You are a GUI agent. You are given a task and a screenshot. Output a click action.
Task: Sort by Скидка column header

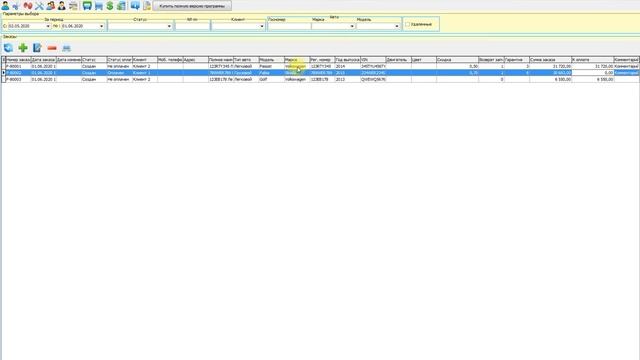coord(457,60)
